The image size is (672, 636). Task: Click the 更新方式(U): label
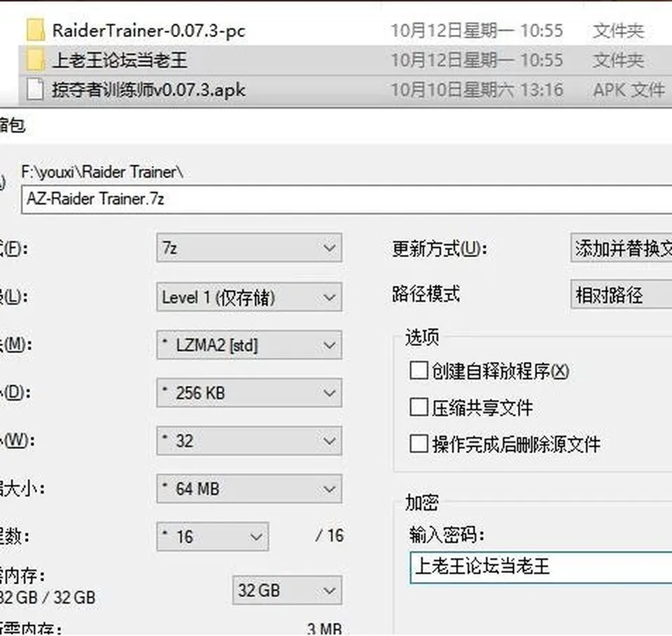[x=440, y=249]
